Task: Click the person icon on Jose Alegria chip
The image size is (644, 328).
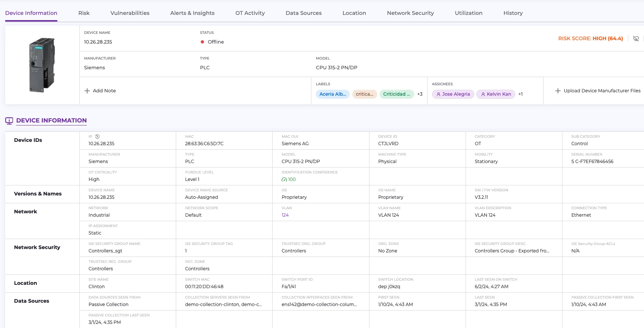Action: pos(438,94)
